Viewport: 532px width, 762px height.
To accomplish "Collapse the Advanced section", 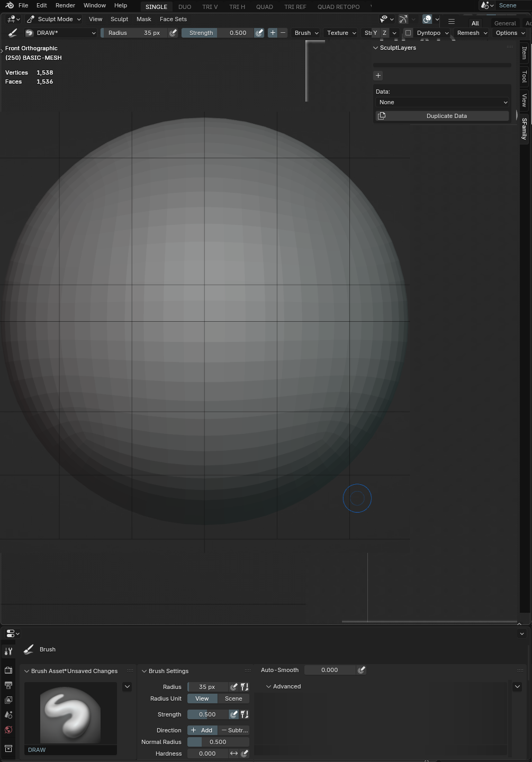I will (x=268, y=686).
